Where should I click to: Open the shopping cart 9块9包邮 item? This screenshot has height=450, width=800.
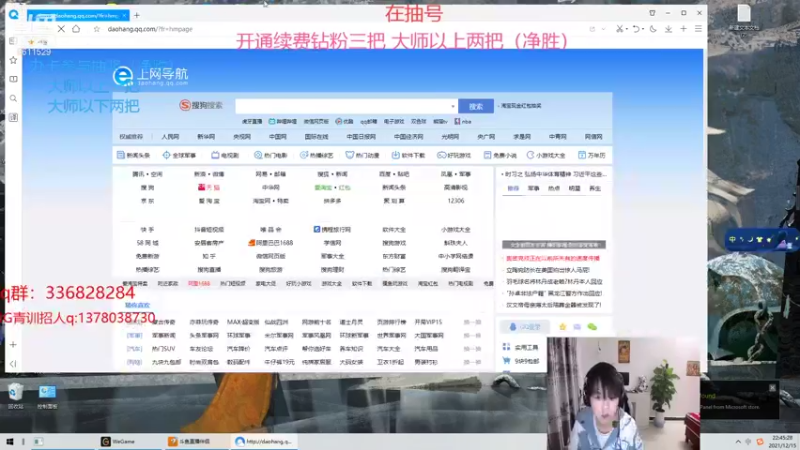pyautogui.click(x=520, y=361)
